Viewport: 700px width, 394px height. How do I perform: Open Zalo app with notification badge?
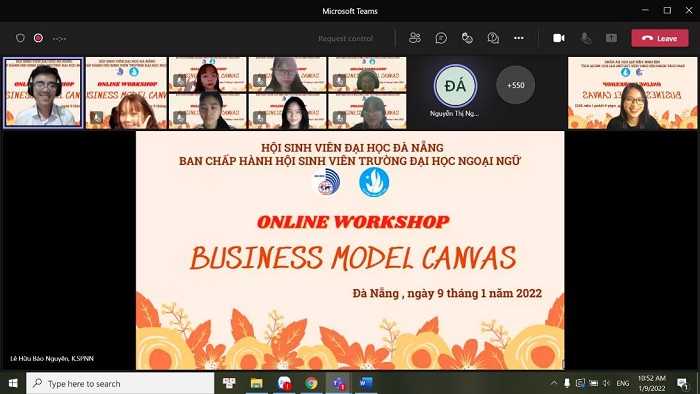pyautogui.click(x=284, y=383)
